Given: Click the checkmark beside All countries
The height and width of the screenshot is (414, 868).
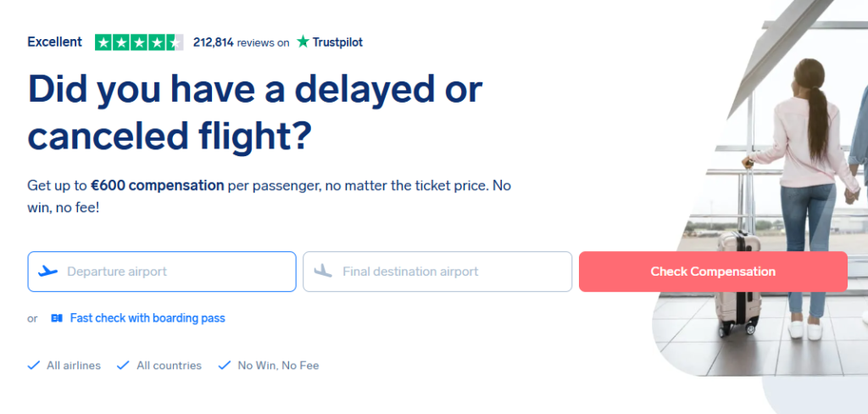Looking at the screenshot, I should click(x=123, y=366).
